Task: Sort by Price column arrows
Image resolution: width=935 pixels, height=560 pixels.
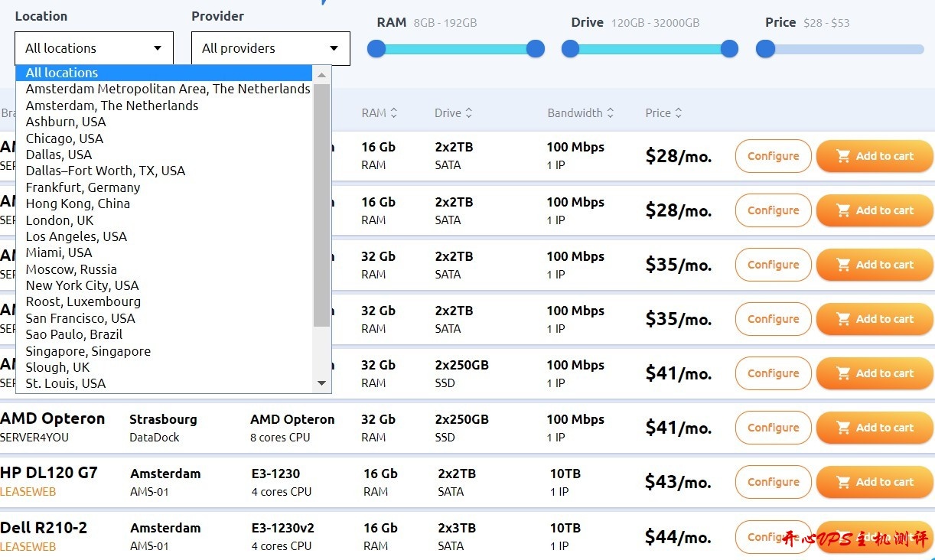Action: click(678, 113)
